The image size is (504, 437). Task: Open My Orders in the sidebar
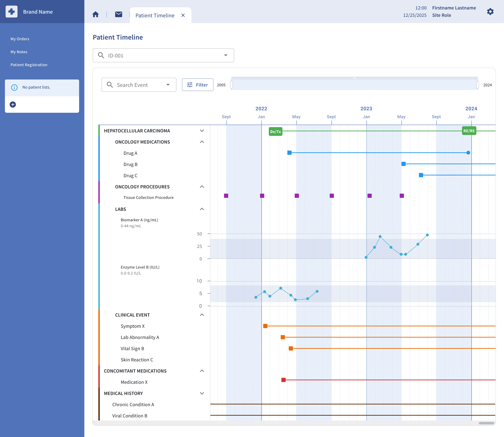20,39
